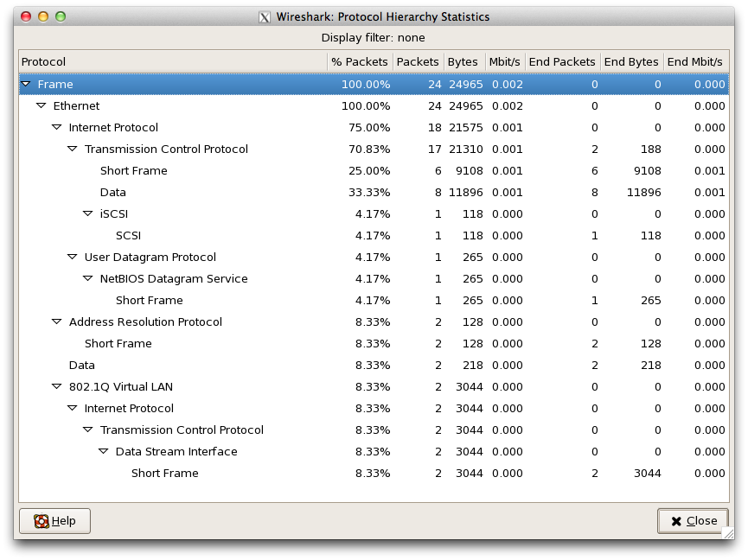The image size is (748, 560).
Task: Click the Help button
Action: [54, 521]
